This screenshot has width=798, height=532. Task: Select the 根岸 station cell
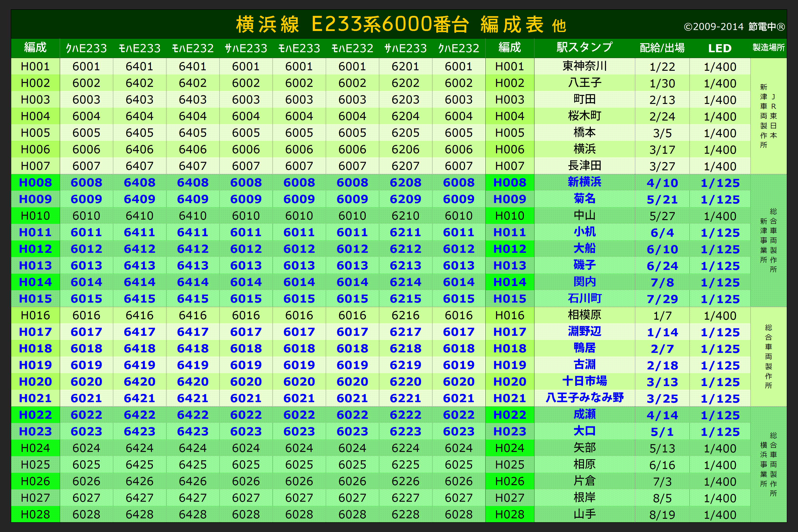tap(584, 497)
